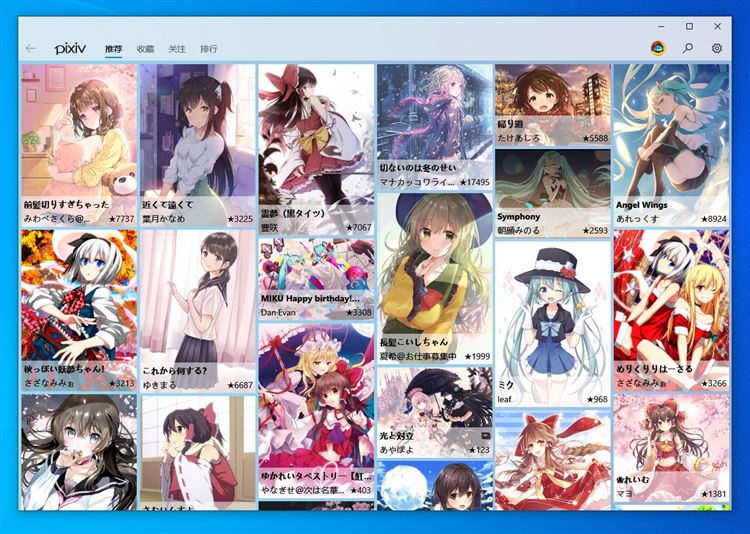Click author name マヨ
Image resolution: width=750 pixels, height=534 pixels.
[624, 494]
